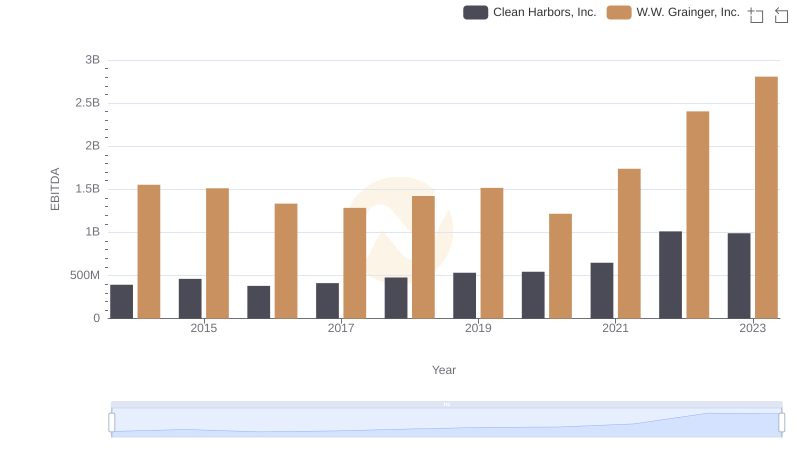Click the 2015 x-axis label

coord(204,328)
